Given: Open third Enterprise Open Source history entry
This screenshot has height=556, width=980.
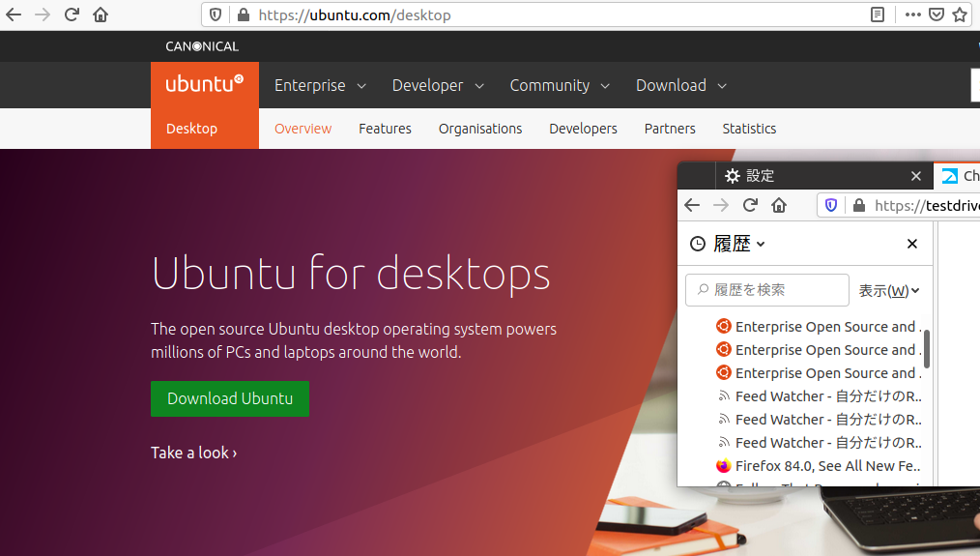Looking at the screenshot, I should click(x=819, y=372).
